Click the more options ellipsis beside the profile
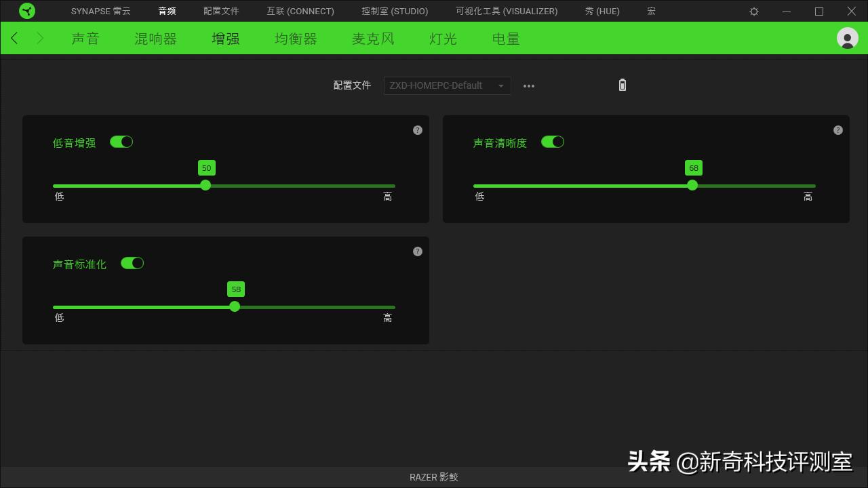Image resolution: width=868 pixels, height=488 pixels. 529,85
